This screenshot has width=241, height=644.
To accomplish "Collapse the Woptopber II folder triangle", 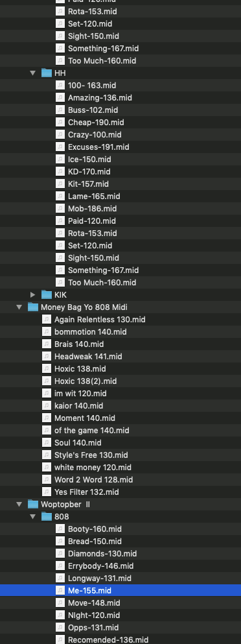I will pyautogui.click(x=19, y=505).
